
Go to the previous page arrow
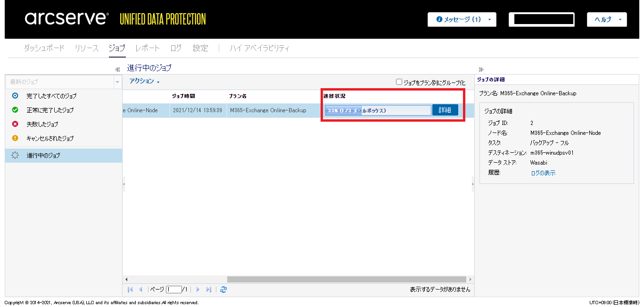[x=140, y=290]
